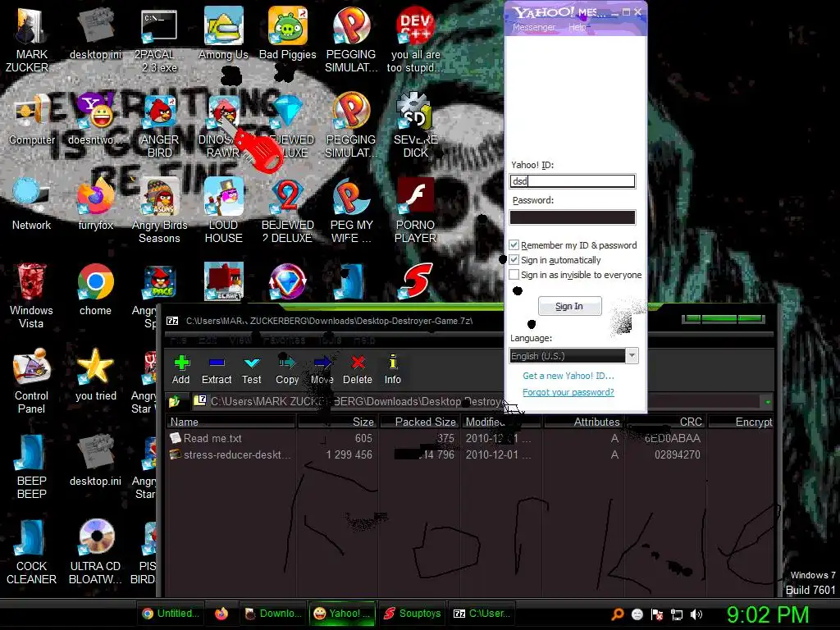Sort by the Name column header
This screenshot has height=630, width=840.
(x=231, y=422)
